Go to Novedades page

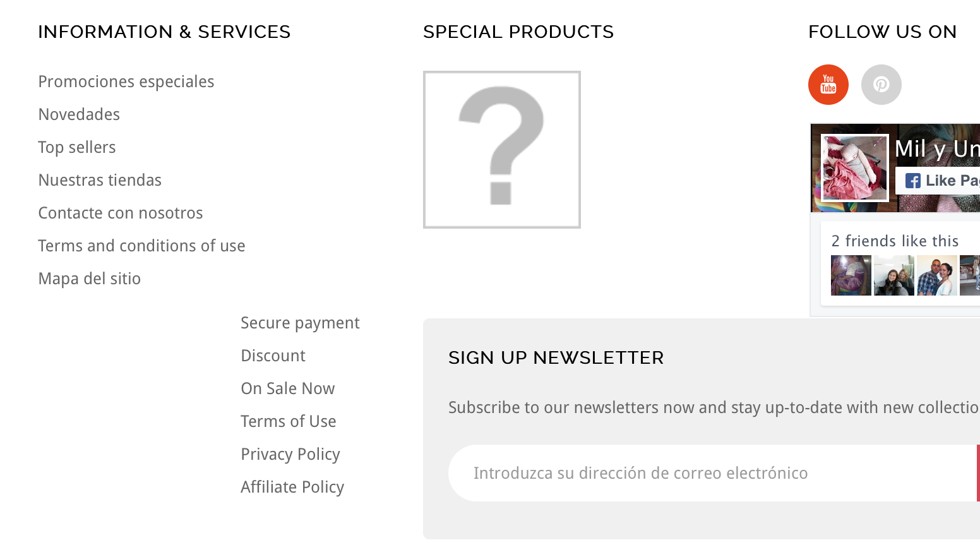[79, 114]
